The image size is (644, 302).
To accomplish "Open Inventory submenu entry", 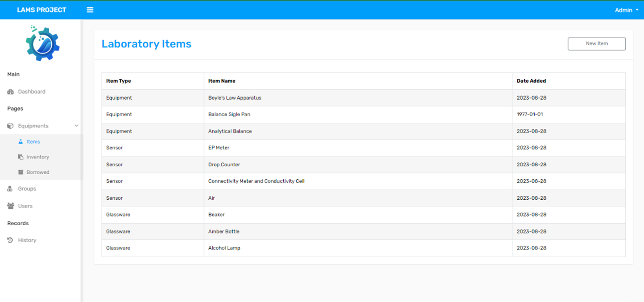I will click(x=38, y=157).
